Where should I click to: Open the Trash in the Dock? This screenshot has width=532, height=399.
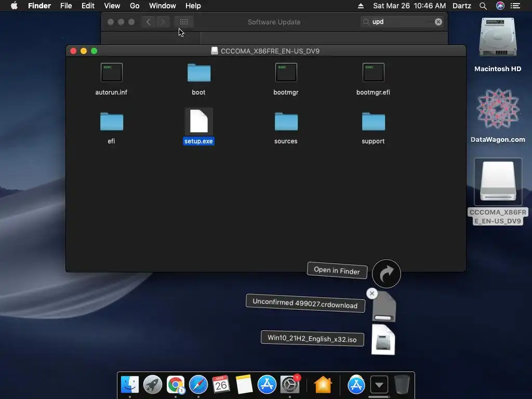402,384
